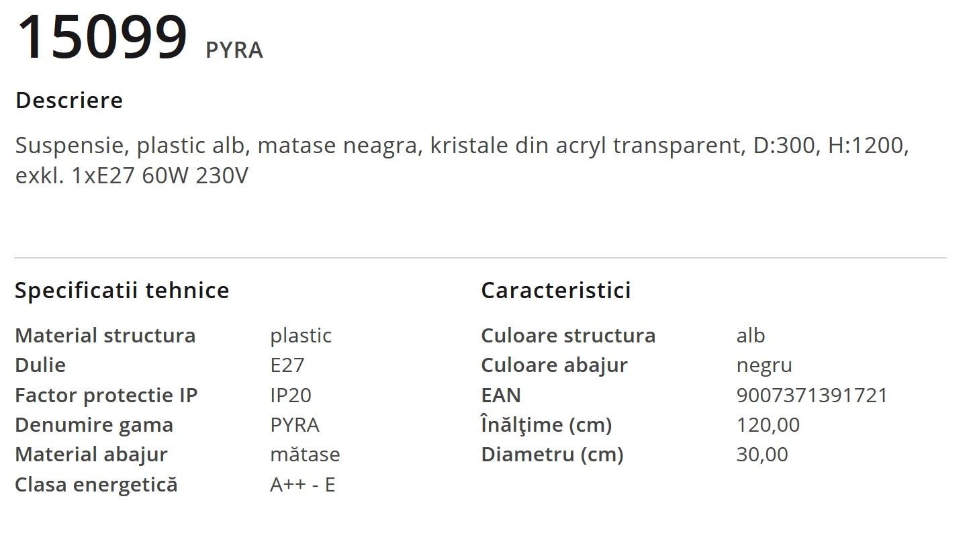The image size is (969, 560).
Task: Select the 120,00 height value
Action: point(768,425)
